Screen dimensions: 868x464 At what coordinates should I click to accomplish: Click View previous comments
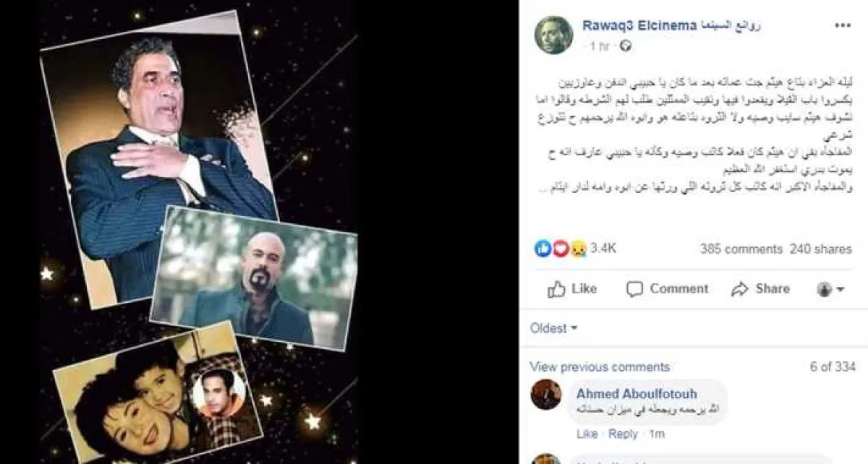pyautogui.click(x=600, y=367)
